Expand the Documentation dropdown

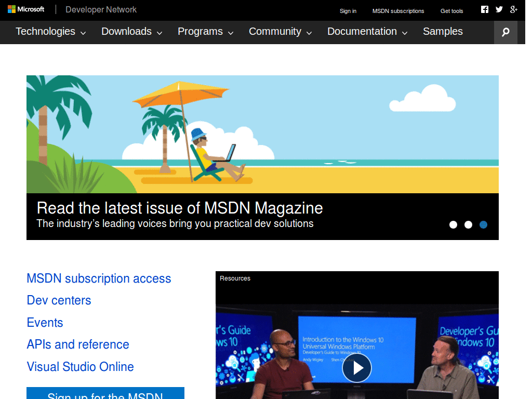pyautogui.click(x=405, y=33)
